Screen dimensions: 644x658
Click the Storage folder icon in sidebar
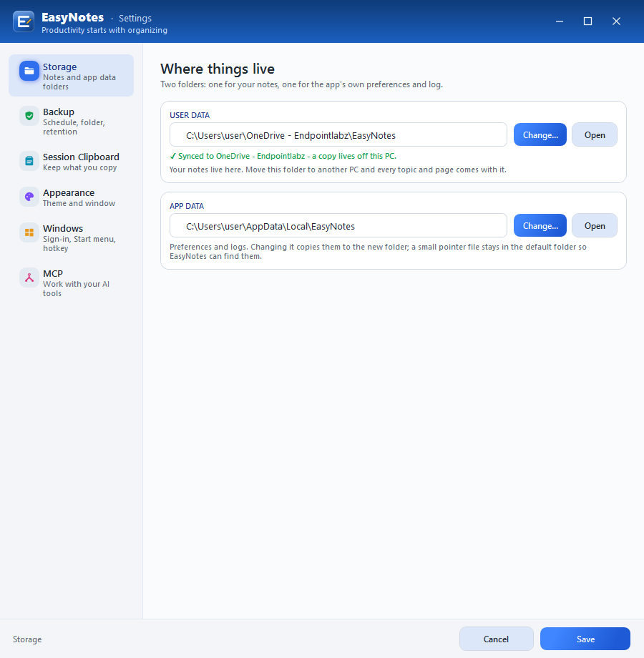[29, 71]
